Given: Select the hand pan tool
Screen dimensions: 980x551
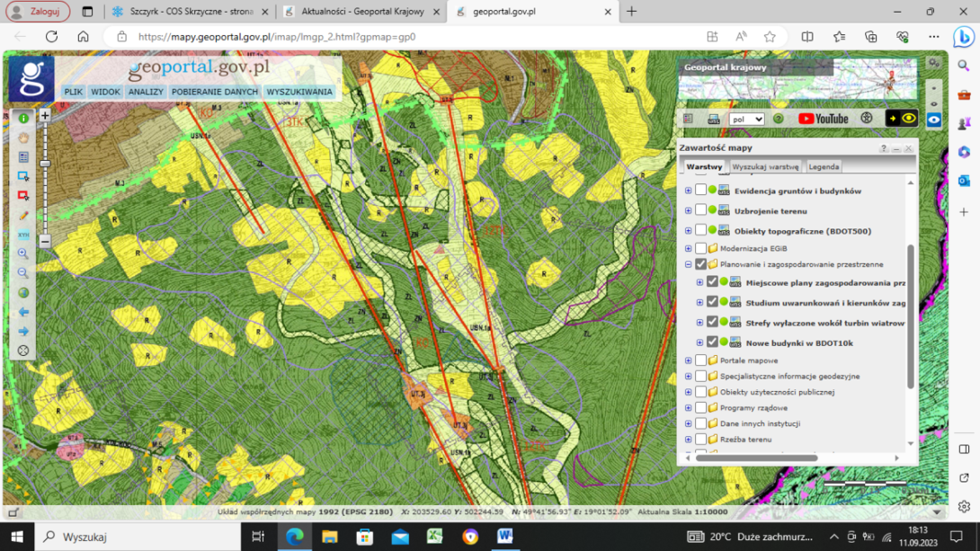Looking at the screenshot, I should click(x=23, y=138).
